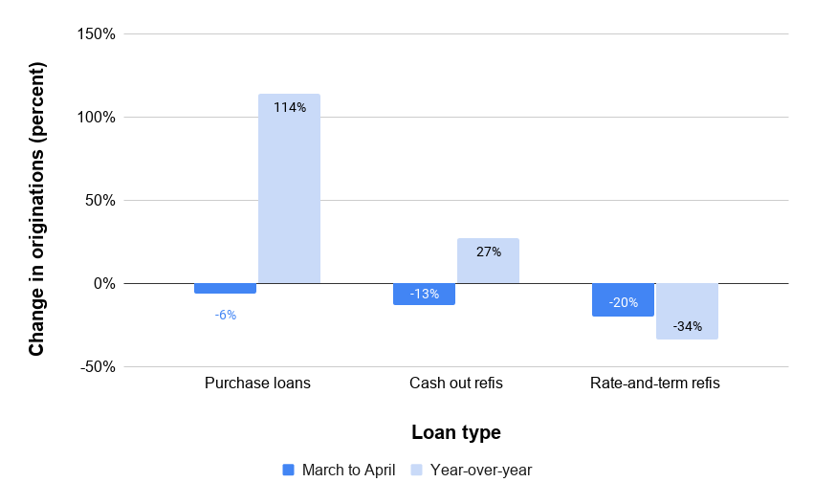This screenshot has height=504, width=814.
Task: Select the -13% Cash out refis bar
Action: pos(424,295)
